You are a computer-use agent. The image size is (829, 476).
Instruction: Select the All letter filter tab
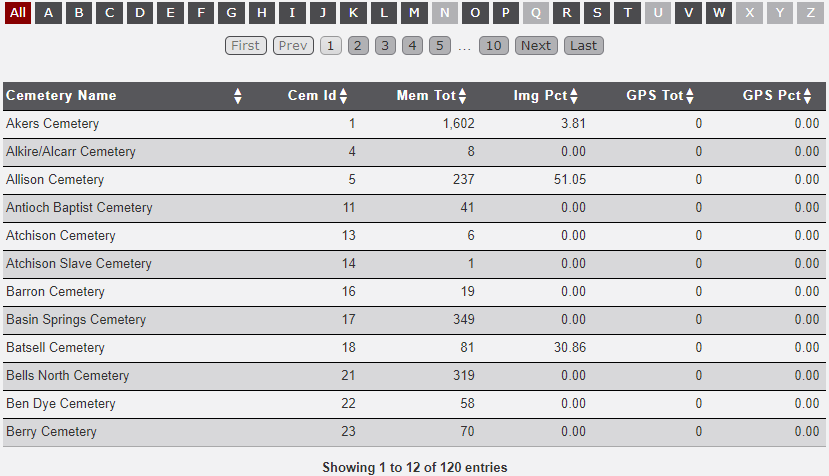[x=18, y=13]
